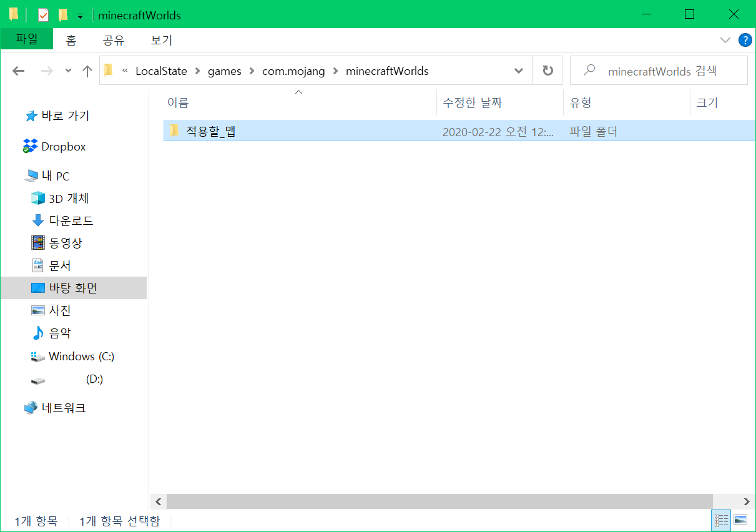Click the 다운로드 down-arrow icon
756x532 pixels.
[x=38, y=220]
